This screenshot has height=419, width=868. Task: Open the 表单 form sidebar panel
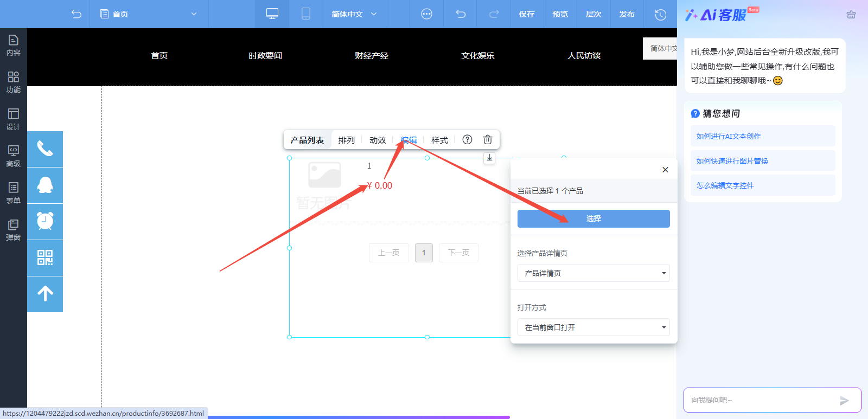14,193
